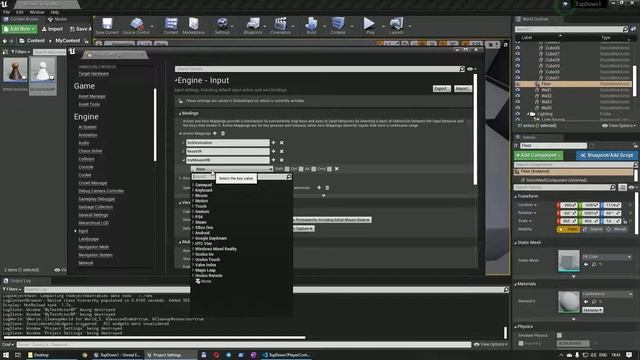Open the Help menu
The image size is (640, 360).
point(54,12)
